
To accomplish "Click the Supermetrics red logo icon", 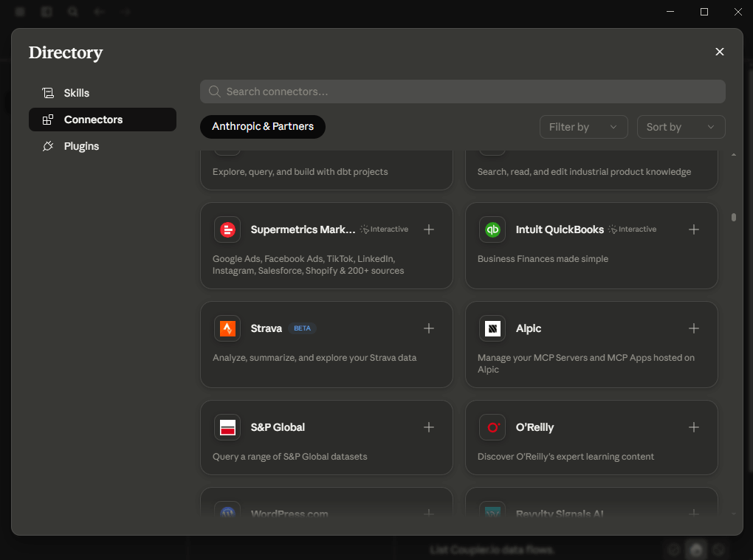I will [x=227, y=229].
